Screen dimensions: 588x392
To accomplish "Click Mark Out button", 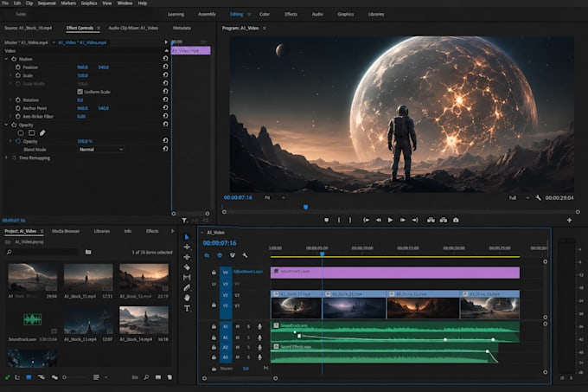I will pyautogui.click(x=350, y=220).
